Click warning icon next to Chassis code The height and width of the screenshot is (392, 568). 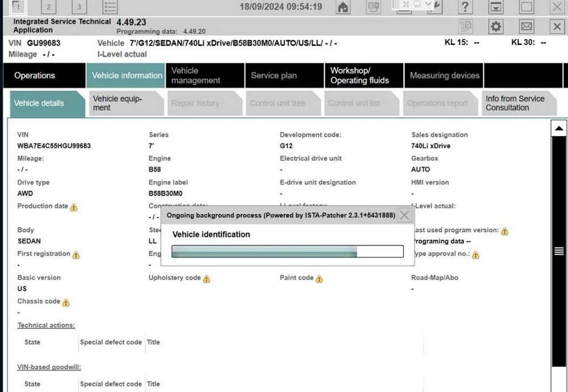pyautogui.click(x=66, y=302)
